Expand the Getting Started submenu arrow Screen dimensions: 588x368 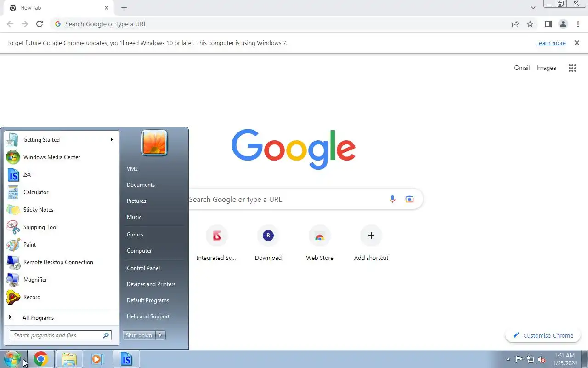tap(112, 140)
